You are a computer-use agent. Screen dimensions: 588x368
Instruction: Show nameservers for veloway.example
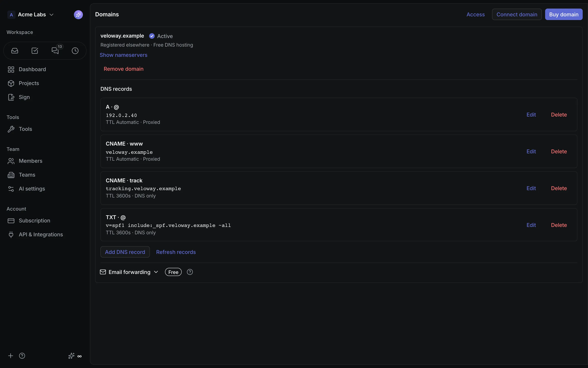click(124, 55)
